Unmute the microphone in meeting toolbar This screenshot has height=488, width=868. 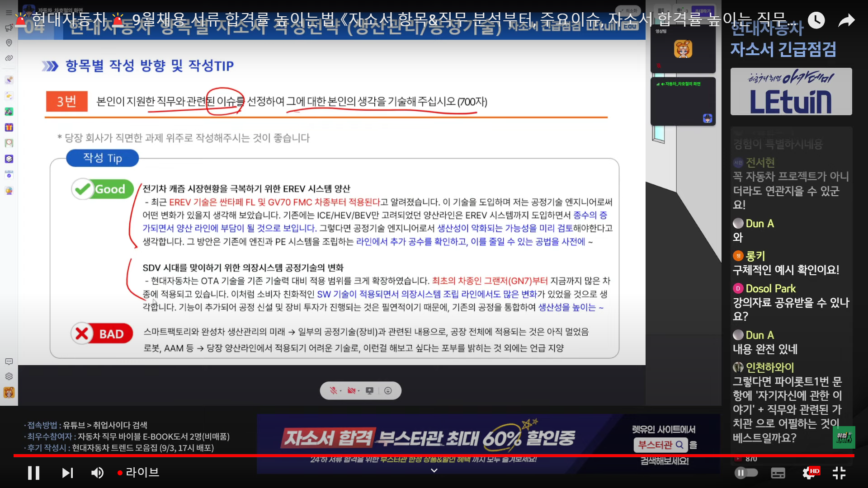point(333,390)
